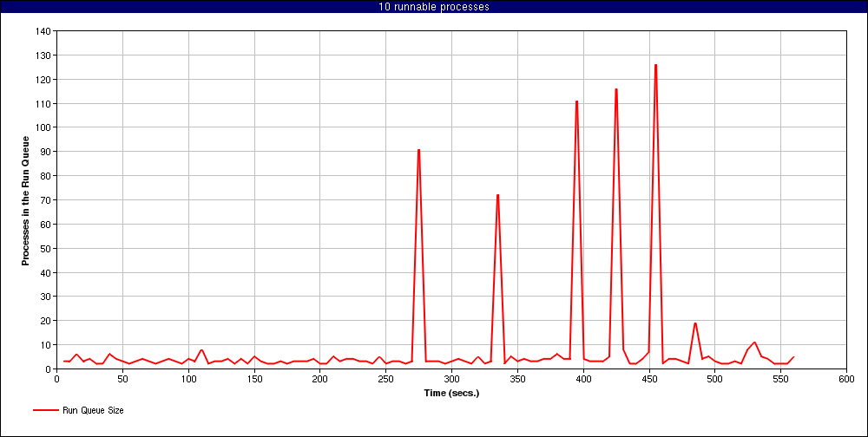The width and height of the screenshot is (868, 437).
Task: Click the spike peak near 275 seconds
Action: pyautogui.click(x=418, y=150)
